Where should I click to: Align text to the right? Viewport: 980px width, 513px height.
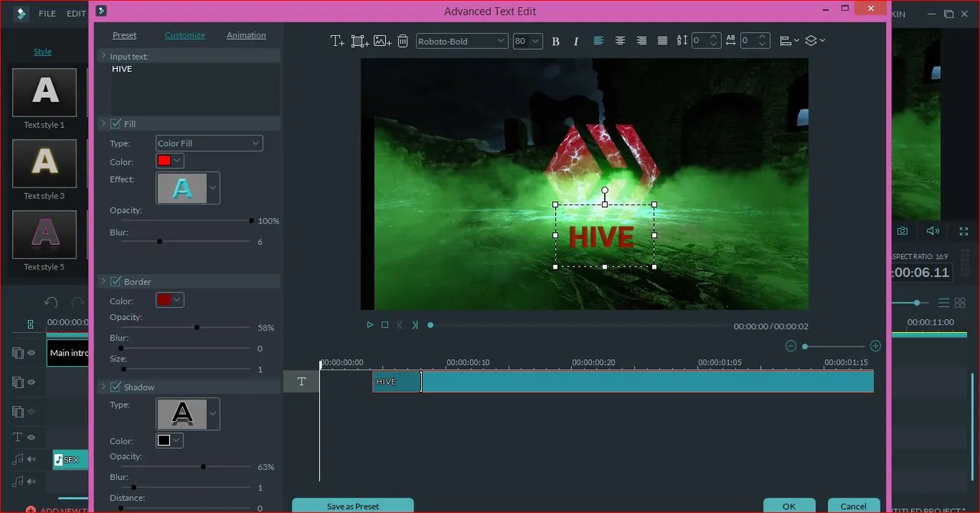tap(642, 41)
